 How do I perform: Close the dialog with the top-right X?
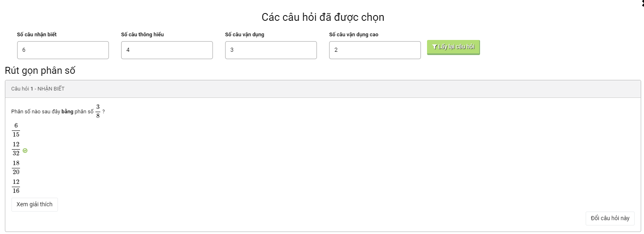tap(642, 3)
